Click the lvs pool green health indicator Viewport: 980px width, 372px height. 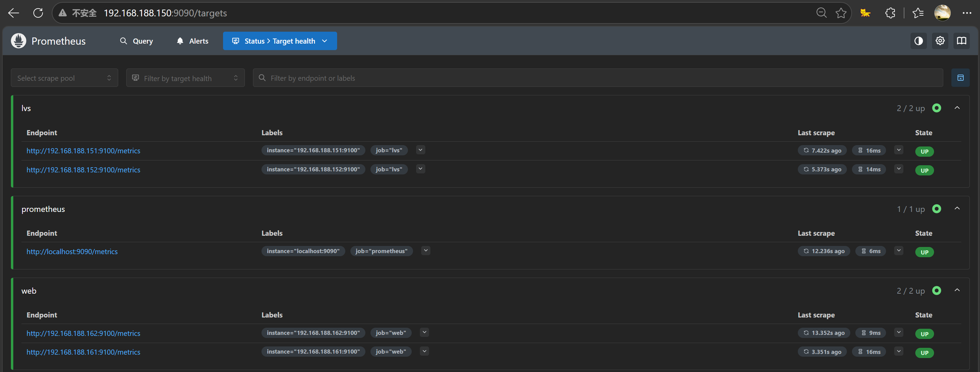tap(937, 108)
